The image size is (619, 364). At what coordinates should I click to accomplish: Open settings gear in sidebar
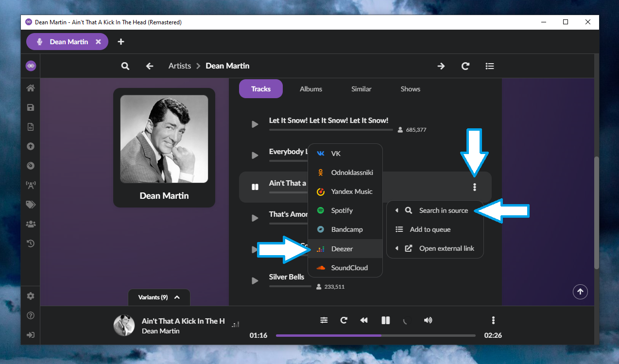pos(31,296)
